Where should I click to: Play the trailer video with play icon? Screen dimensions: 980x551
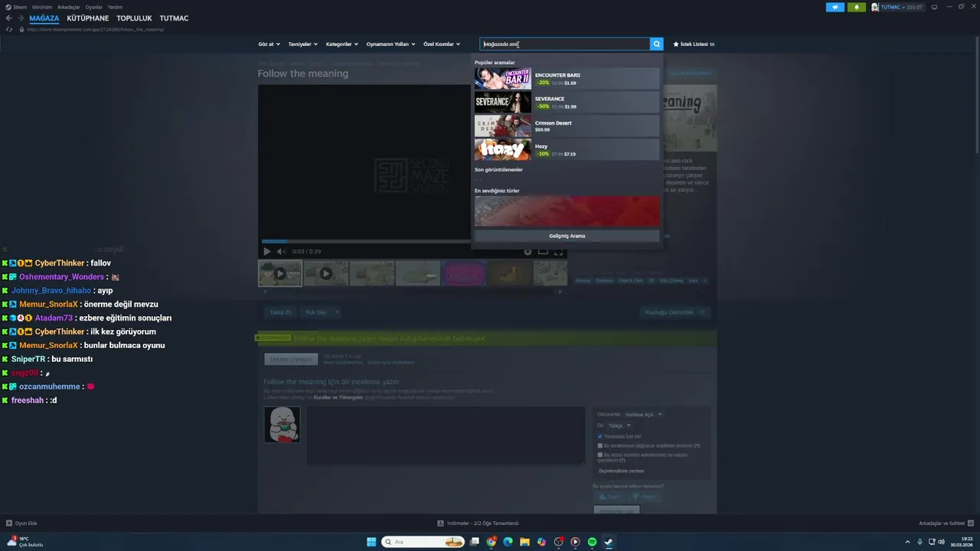coord(266,251)
